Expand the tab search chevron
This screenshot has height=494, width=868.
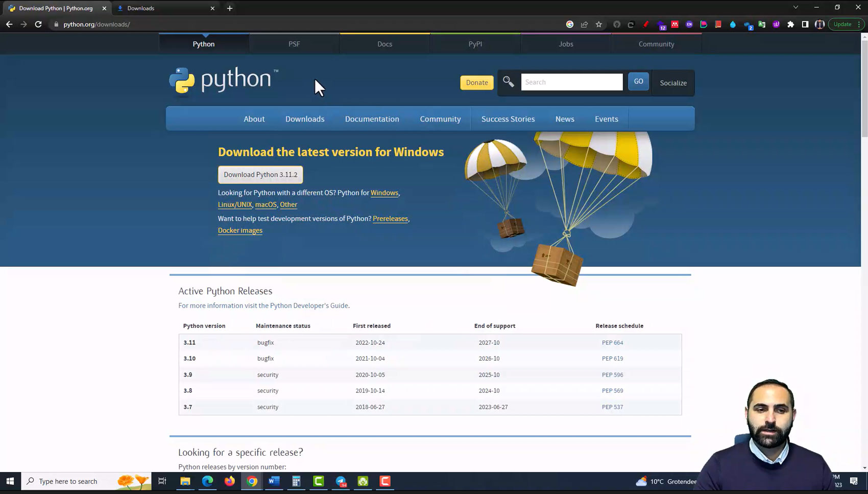pyautogui.click(x=795, y=7)
